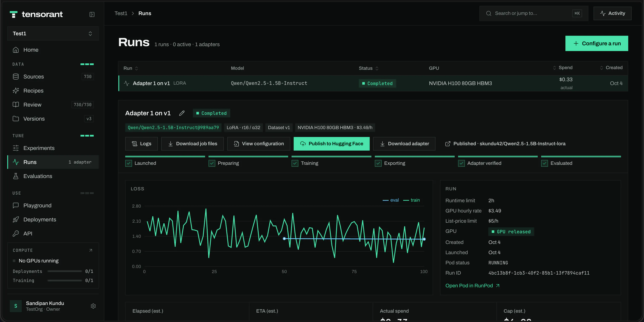Click the tensorant logo icon
Screen dimensions: 644x322
[13, 14]
